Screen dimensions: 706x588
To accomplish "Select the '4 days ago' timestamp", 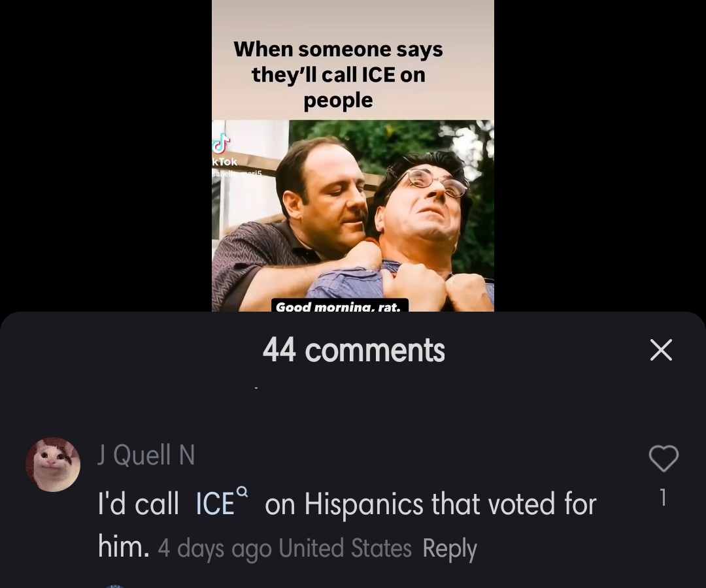I will 214,549.
